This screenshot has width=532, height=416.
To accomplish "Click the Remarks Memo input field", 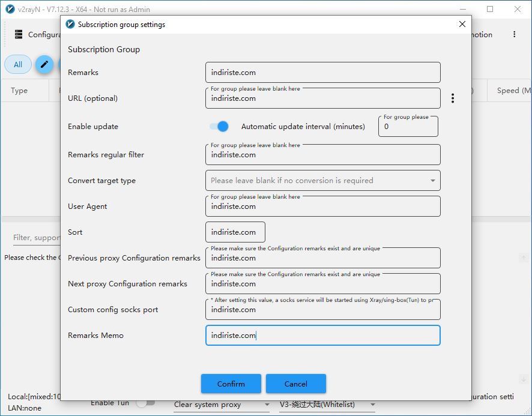I will pyautogui.click(x=322, y=335).
